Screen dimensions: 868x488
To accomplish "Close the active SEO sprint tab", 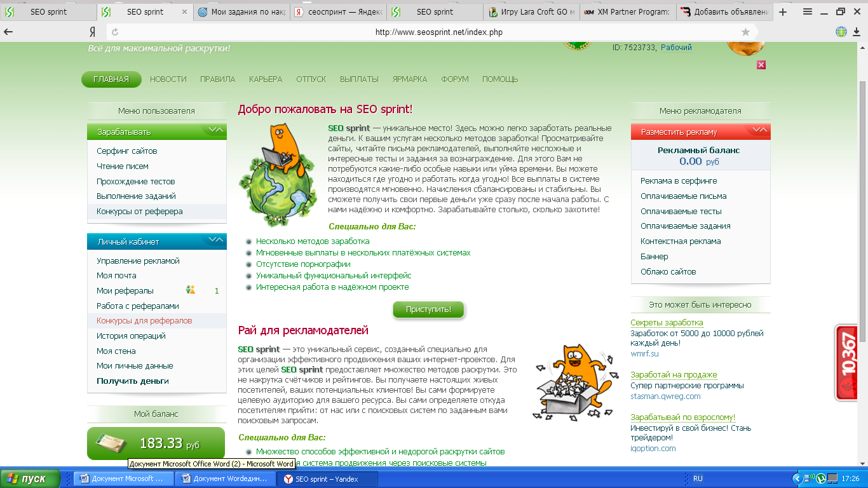I will pyautogui.click(x=185, y=11).
